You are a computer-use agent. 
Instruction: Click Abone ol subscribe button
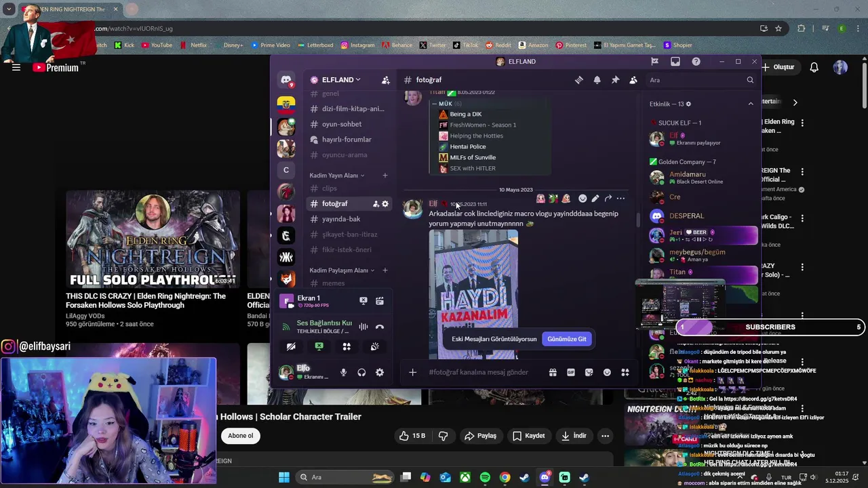(241, 436)
